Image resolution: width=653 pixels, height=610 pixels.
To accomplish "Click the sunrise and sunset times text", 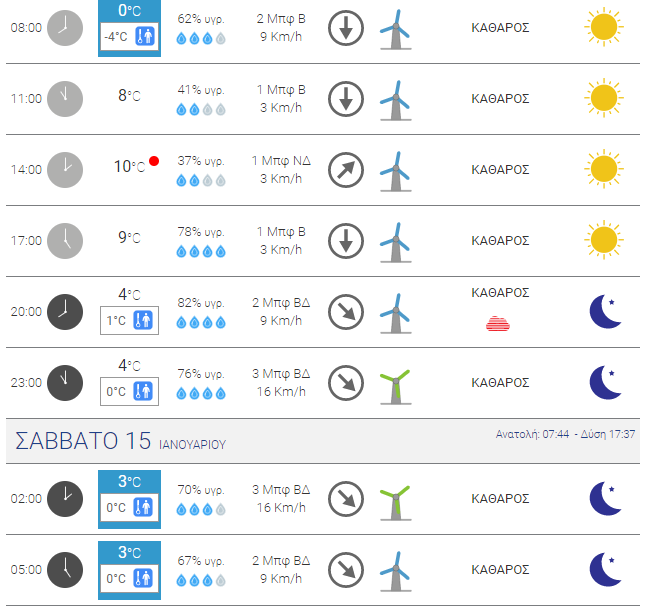I will coord(565,434).
